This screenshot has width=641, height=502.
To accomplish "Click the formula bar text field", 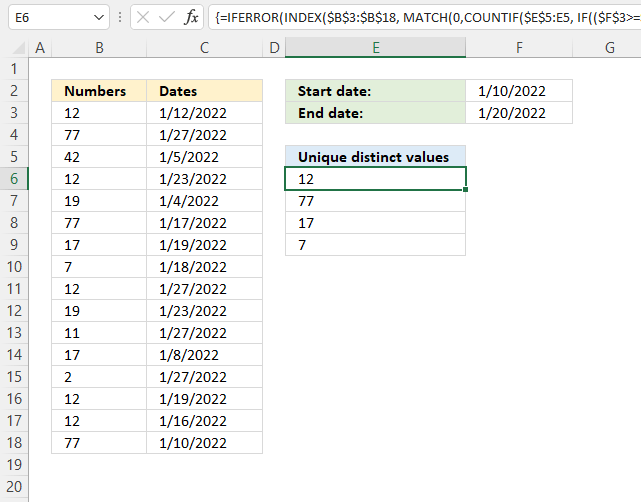I will pyautogui.click(x=424, y=18).
